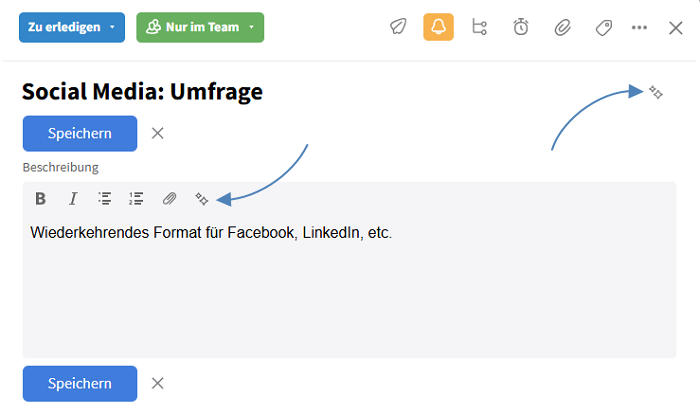Insert a bulleted list in description
The height and width of the screenshot is (414, 700).
pyautogui.click(x=104, y=198)
